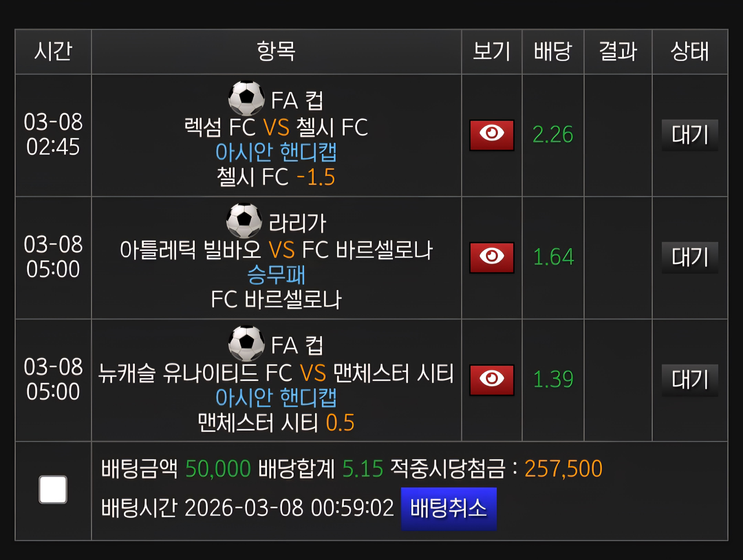The height and width of the screenshot is (560, 743).
Task: Click the eye icon for Wrexham vs Chelsea
Action: tap(491, 135)
